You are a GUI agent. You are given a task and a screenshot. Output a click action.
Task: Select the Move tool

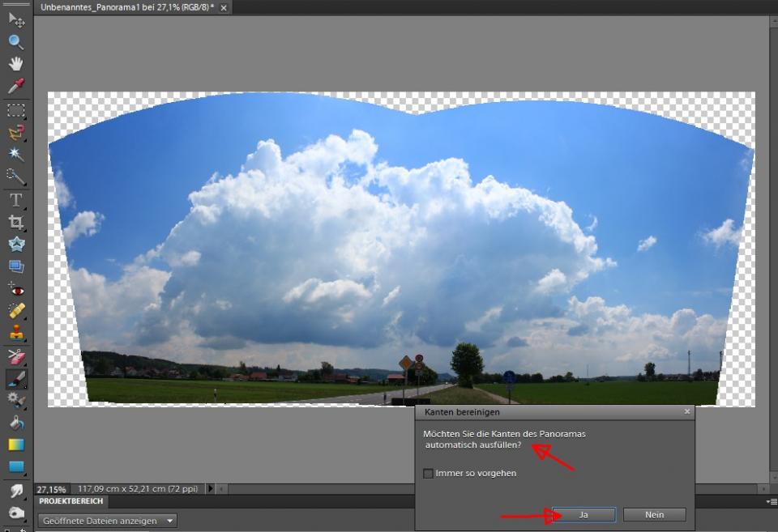15,19
